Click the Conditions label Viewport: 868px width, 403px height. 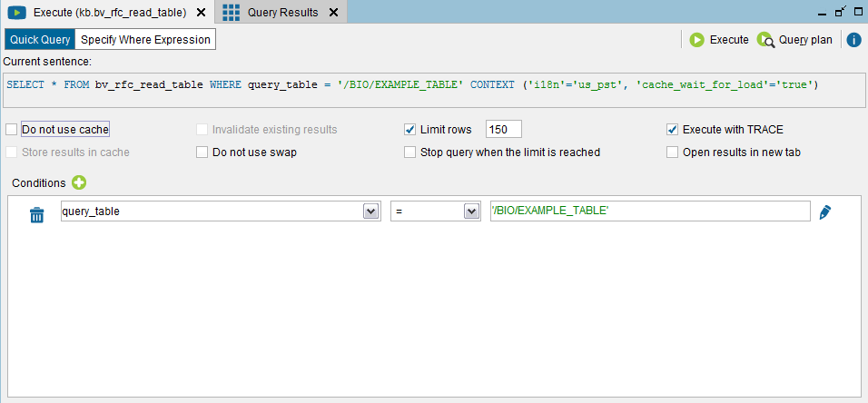[39, 182]
